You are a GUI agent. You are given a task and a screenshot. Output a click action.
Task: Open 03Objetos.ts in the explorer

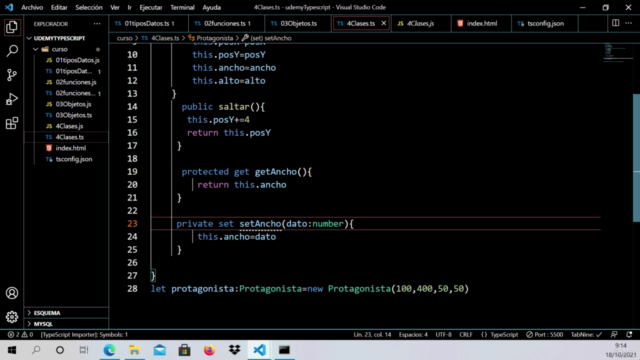[x=74, y=115]
